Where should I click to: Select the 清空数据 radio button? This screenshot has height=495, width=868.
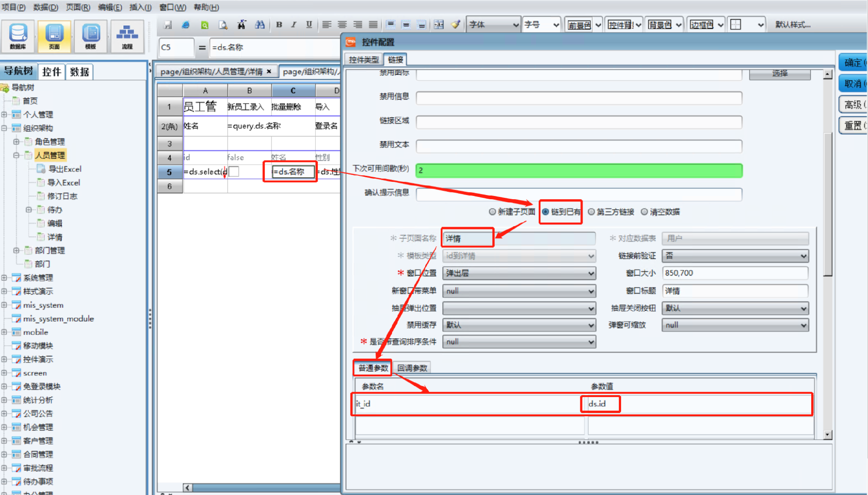pyautogui.click(x=660, y=212)
